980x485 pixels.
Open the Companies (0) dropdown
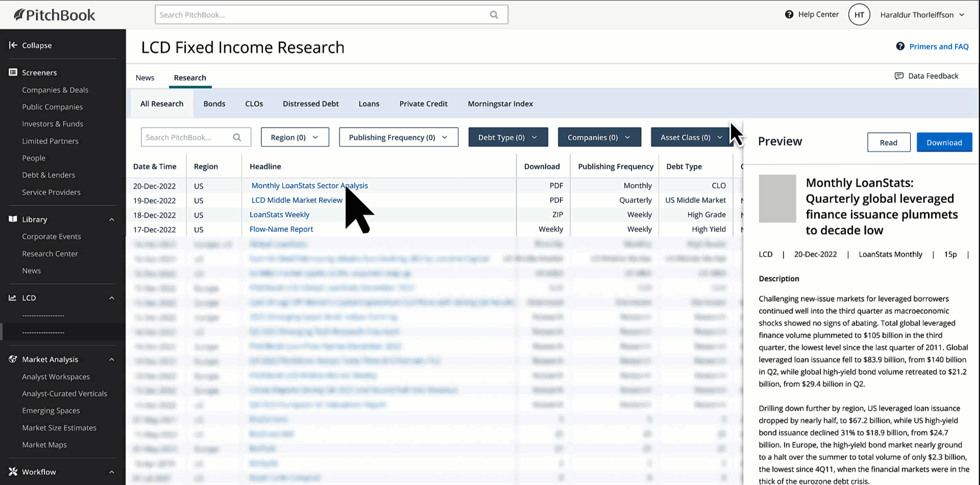pyautogui.click(x=599, y=137)
